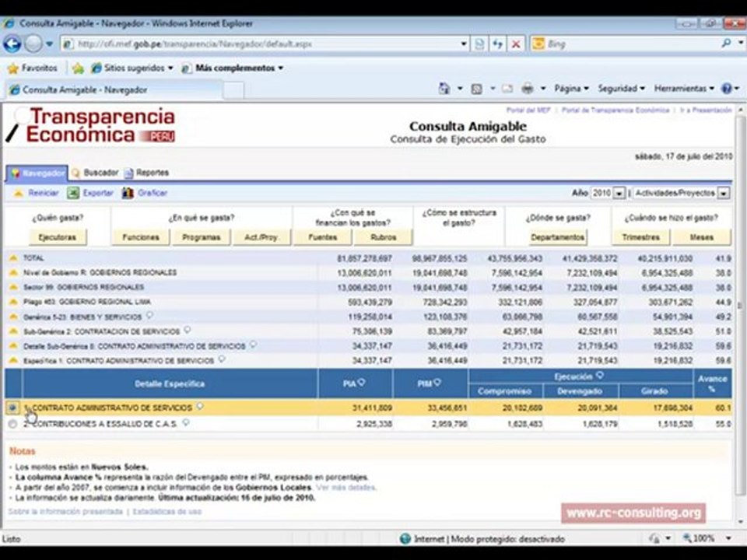Click the Programas button

(x=201, y=237)
